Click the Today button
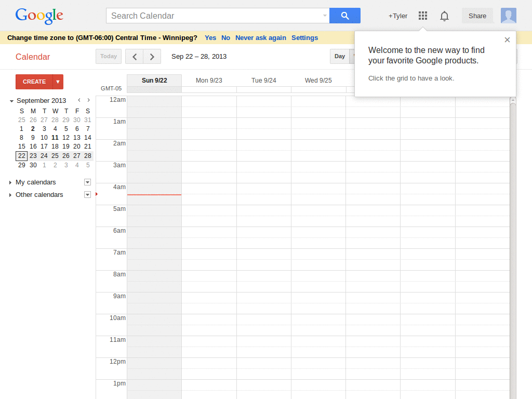The width and height of the screenshot is (532, 399). 109,56
